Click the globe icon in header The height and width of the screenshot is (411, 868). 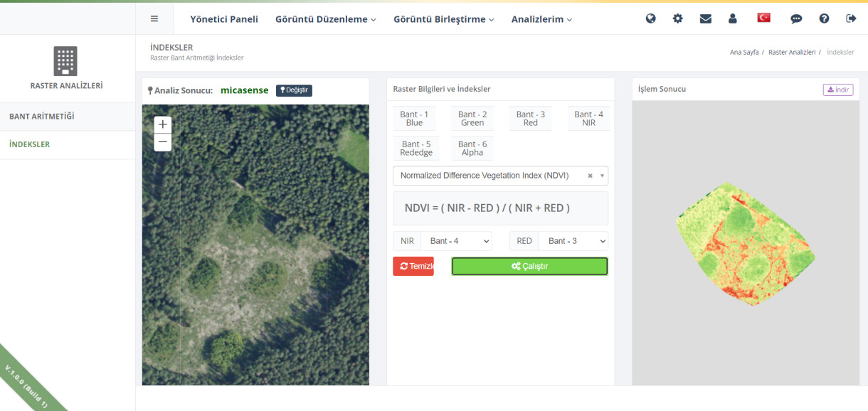point(650,19)
